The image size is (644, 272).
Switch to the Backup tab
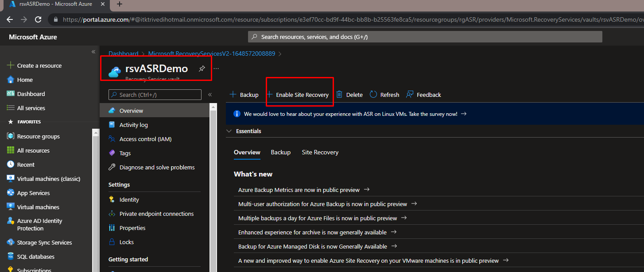(x=281, y=152)
